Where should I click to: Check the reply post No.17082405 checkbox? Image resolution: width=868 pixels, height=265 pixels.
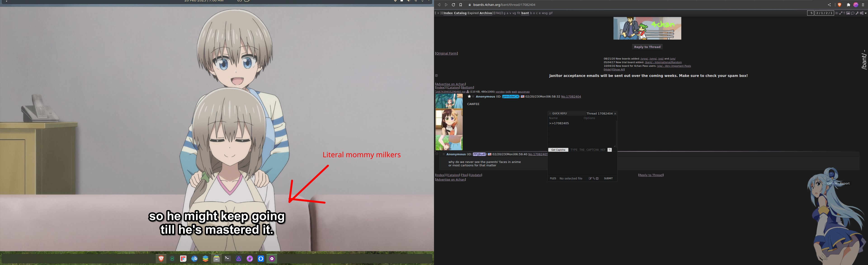point(444,154)
